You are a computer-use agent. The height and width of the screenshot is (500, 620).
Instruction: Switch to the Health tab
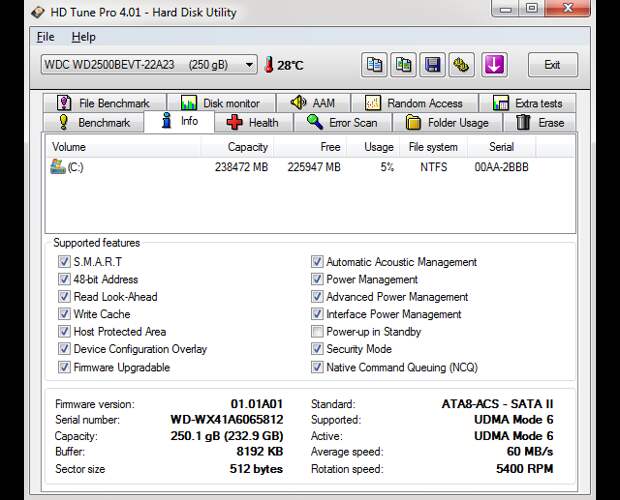tap(254, 123)
